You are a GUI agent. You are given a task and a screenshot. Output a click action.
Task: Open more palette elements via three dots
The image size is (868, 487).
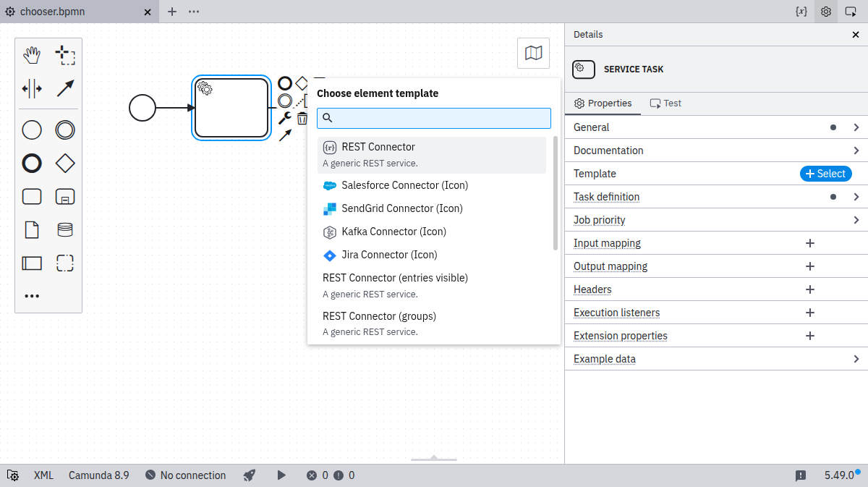click(x=32, y=296)
